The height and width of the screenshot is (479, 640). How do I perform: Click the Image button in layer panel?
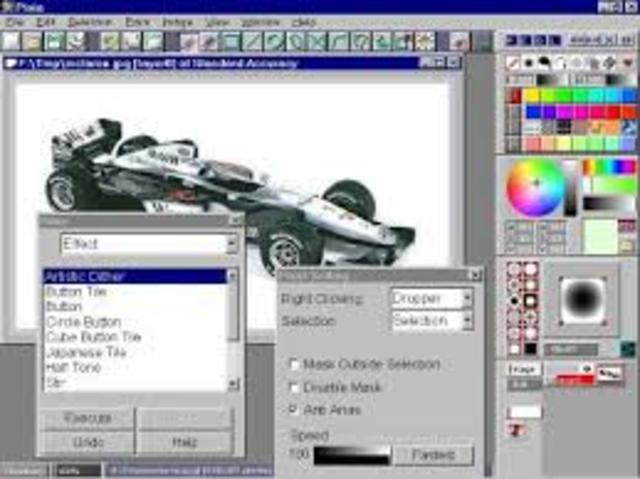(x=523, y=369)
